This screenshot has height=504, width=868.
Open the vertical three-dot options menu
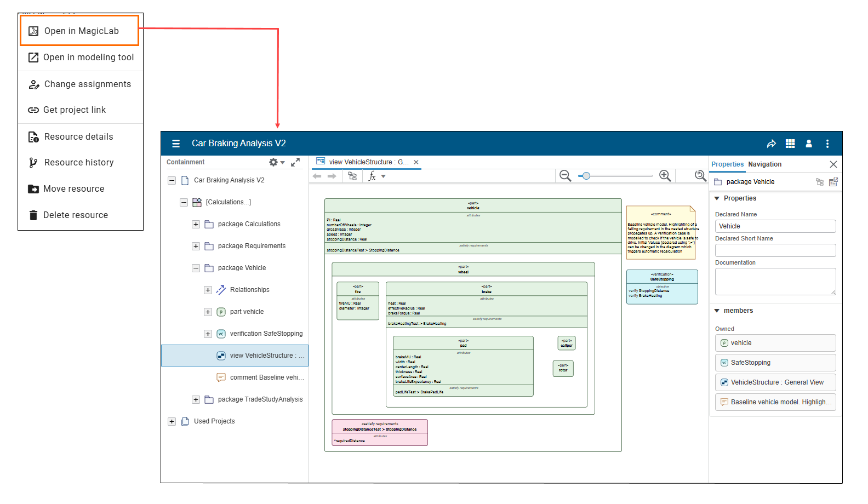pos(827,144)
